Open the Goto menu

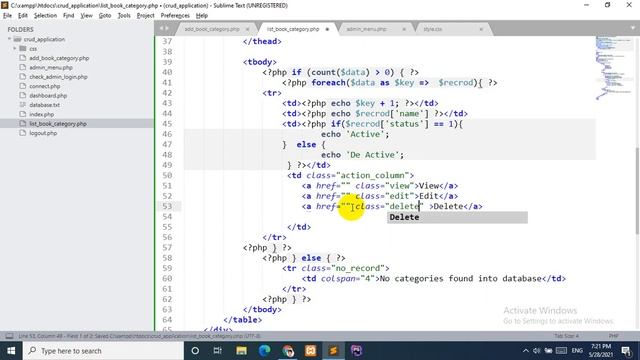click(105, 16)
